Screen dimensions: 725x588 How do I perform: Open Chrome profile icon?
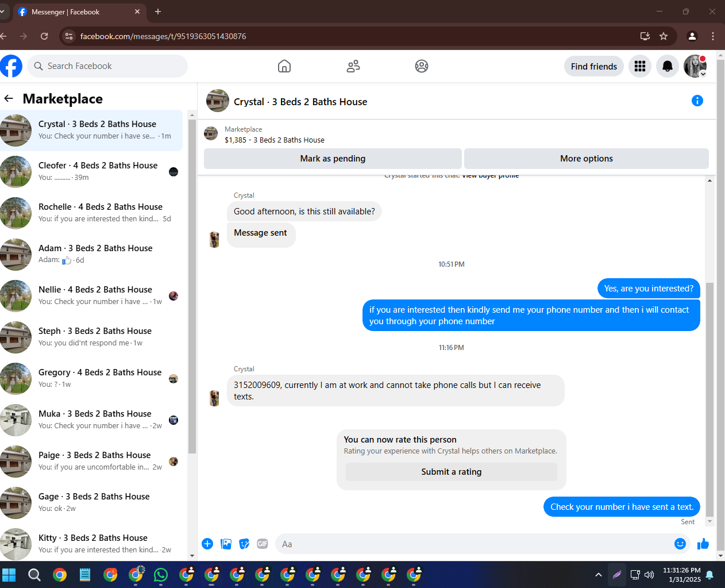(x=692, y=36)
